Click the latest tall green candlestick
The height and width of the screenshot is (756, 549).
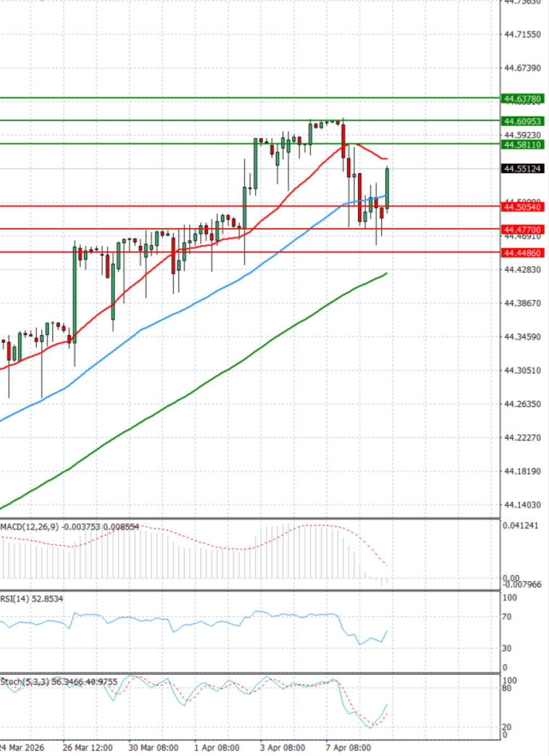tap(388, 188)
